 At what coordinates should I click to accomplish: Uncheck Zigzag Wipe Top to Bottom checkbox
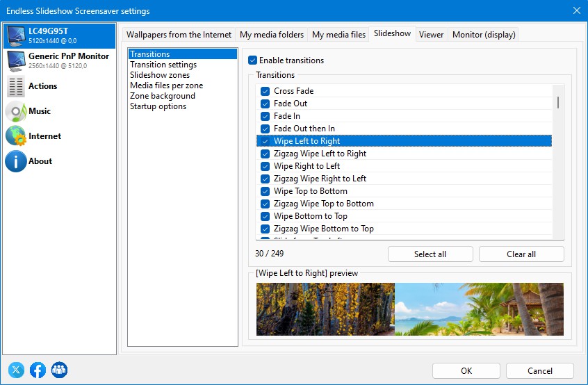265,204
